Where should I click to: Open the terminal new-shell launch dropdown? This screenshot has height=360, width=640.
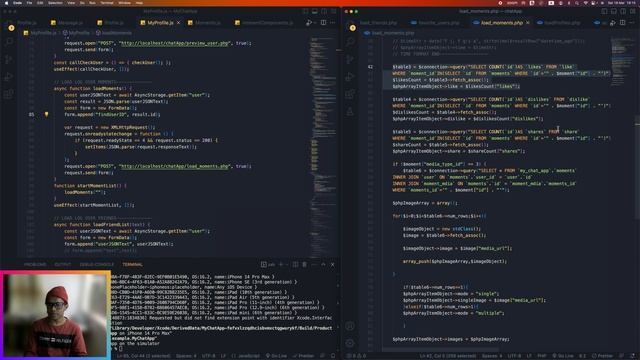click(x=286, y=264)
